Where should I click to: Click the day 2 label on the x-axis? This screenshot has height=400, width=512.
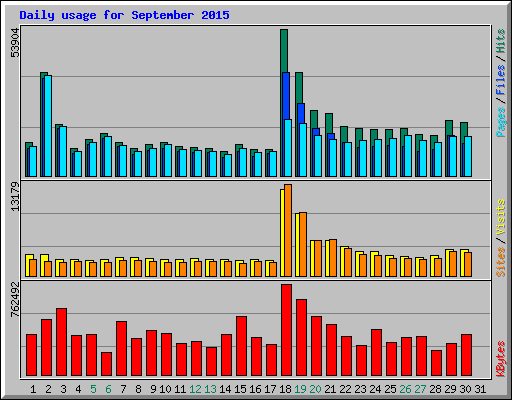tap(48, 389)
